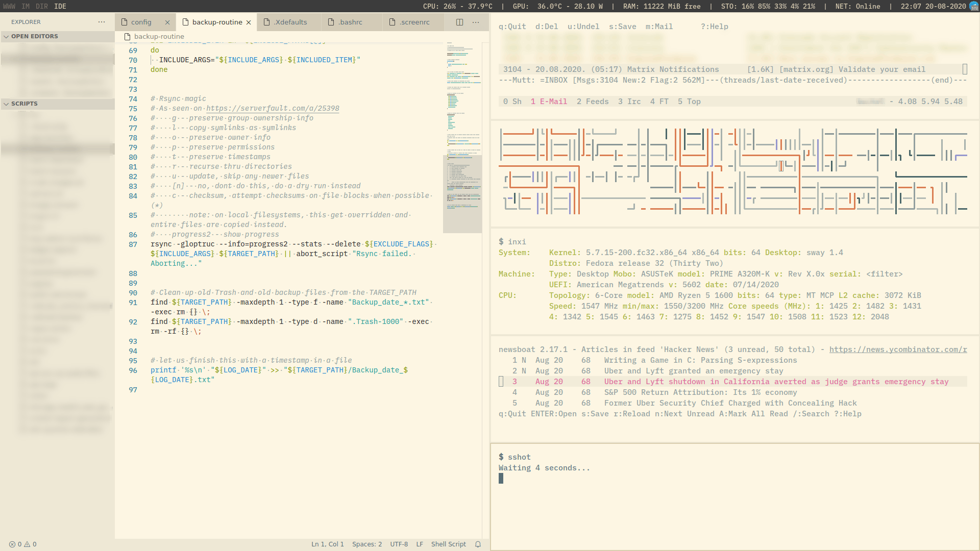Open the serverfault.com/a/25398 link in the code
The image size is (980, 551).
click(273, 108)
